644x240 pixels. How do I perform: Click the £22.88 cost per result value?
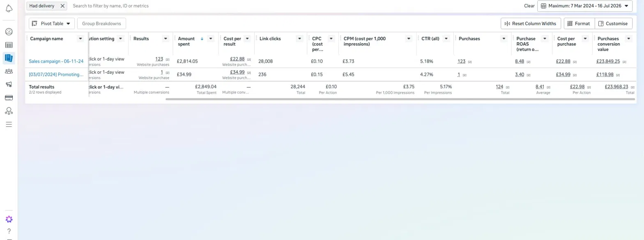tap(237, 59)
